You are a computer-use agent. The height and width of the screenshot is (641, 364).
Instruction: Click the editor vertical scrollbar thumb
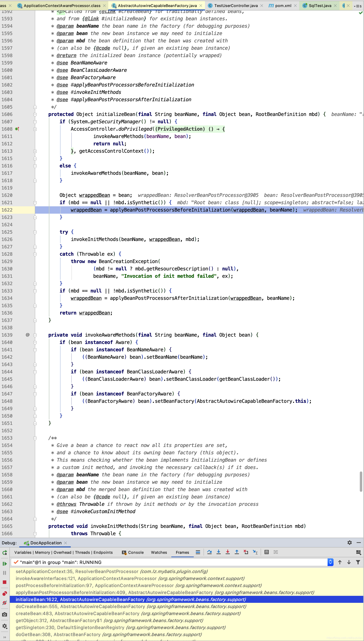point(361,481)
